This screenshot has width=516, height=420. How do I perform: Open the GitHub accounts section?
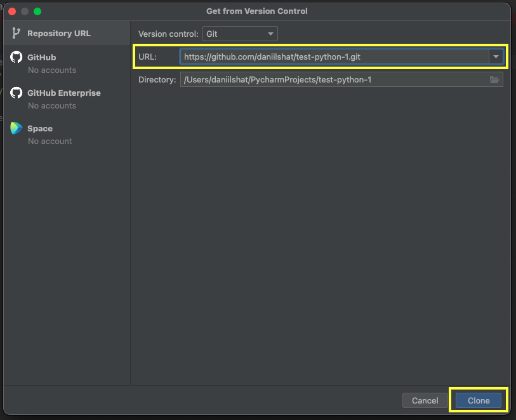67,63
